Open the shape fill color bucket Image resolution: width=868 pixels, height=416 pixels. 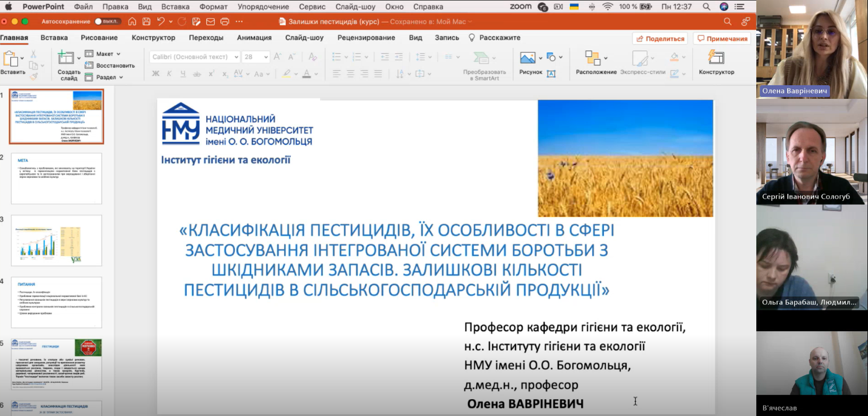tap(674, 56)
